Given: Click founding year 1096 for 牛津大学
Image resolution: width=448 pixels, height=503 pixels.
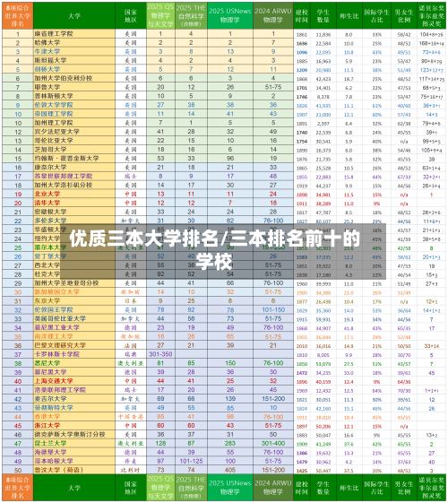Looking at the screenshot, I should coord(302,52).
